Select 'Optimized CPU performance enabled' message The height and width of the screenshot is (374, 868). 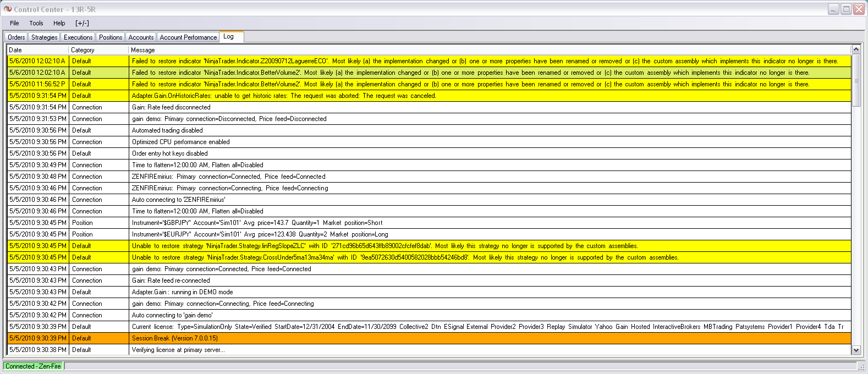pyautogui.click(x=429, y=142)
